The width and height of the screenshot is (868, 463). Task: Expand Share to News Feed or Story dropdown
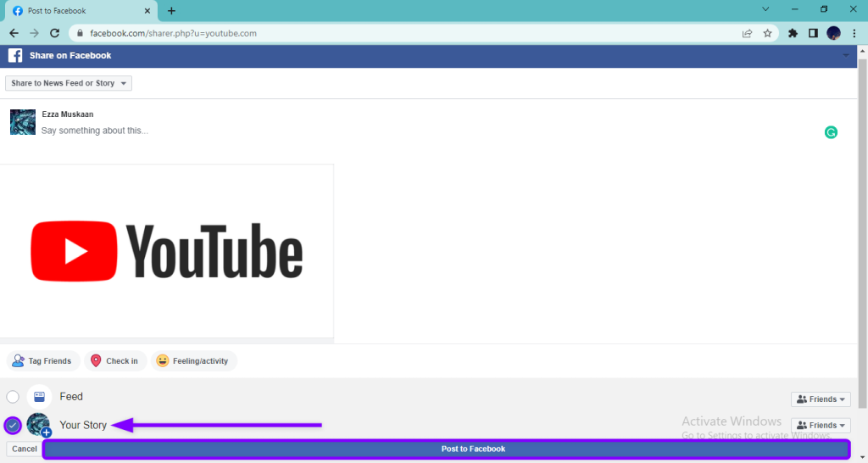coord(69,83)
